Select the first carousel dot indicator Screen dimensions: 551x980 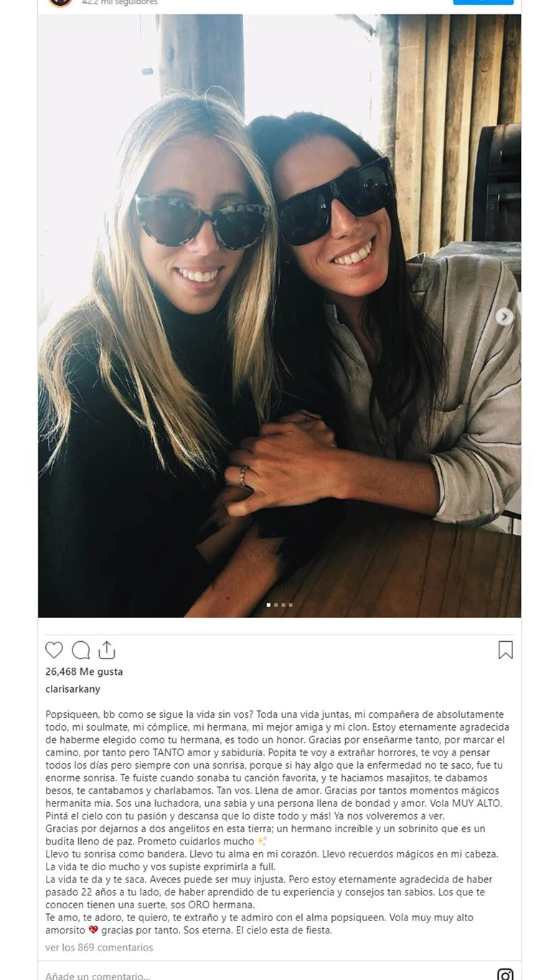point(269,605)
